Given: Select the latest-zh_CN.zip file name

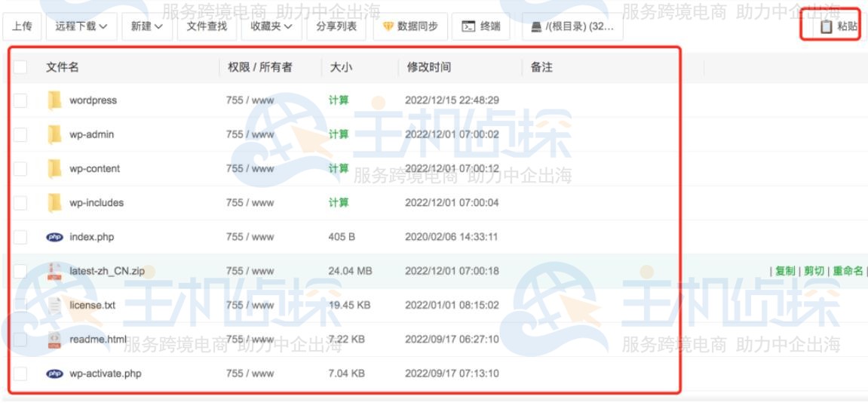Looking at the screenshot, I should pyautogui.click(x=107, y=271).
